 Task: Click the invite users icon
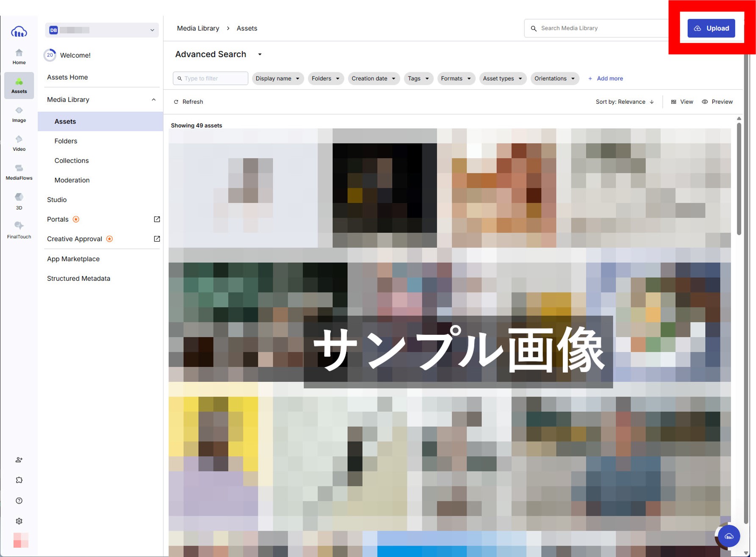[x=19, y=460]
